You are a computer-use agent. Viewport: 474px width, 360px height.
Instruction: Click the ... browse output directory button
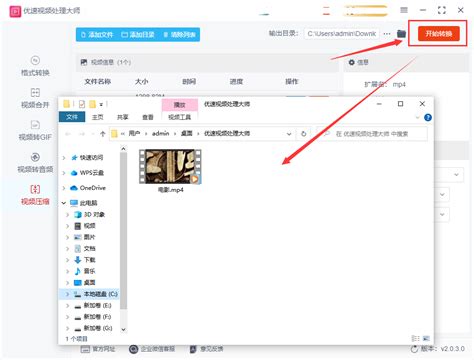[x=387, y=34]
